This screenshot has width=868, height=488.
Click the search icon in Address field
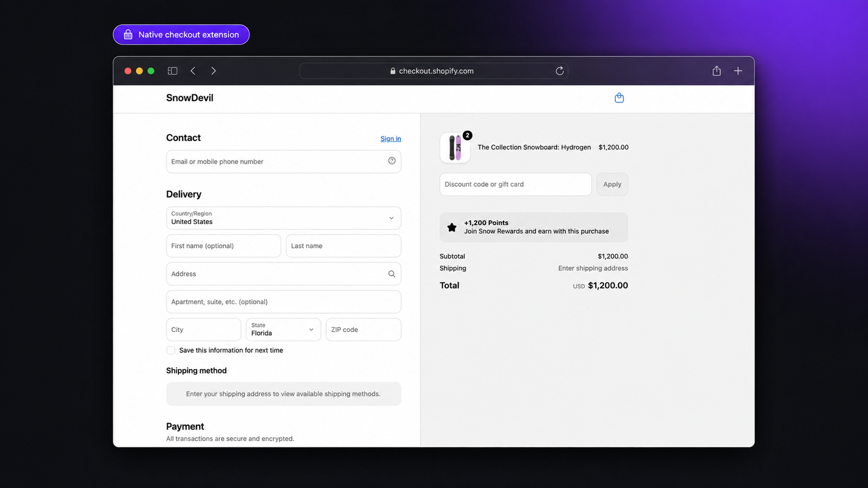click(x=392, y=274)
